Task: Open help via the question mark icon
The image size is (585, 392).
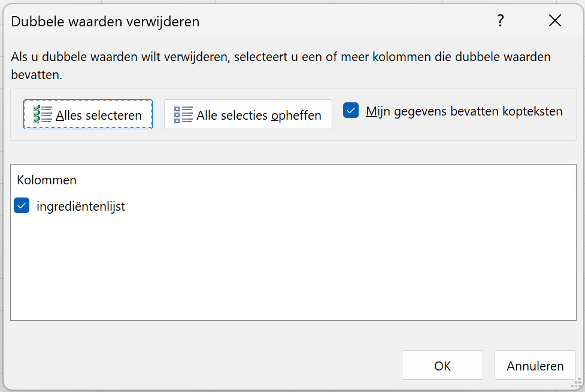Action: (501, 21)
